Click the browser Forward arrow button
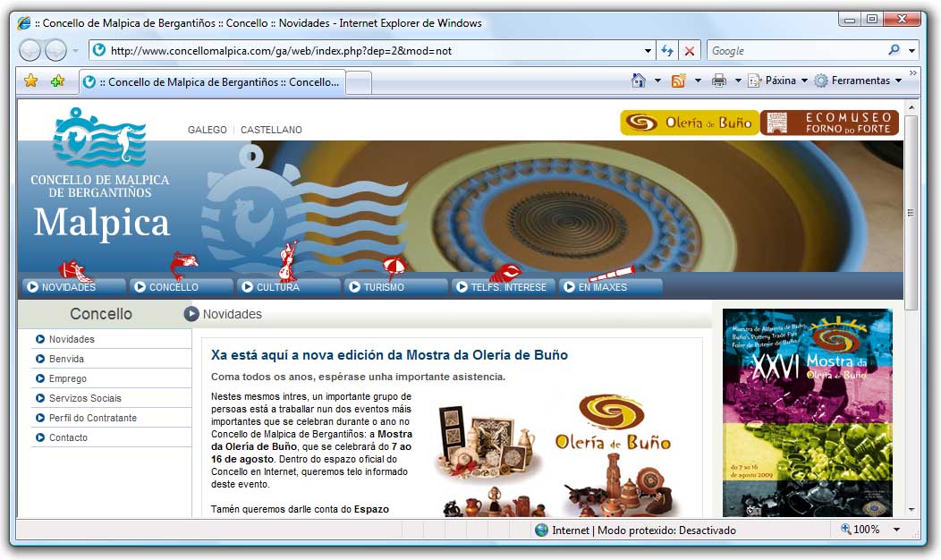This screenshot has height=560, width=941. pos(55,50)
